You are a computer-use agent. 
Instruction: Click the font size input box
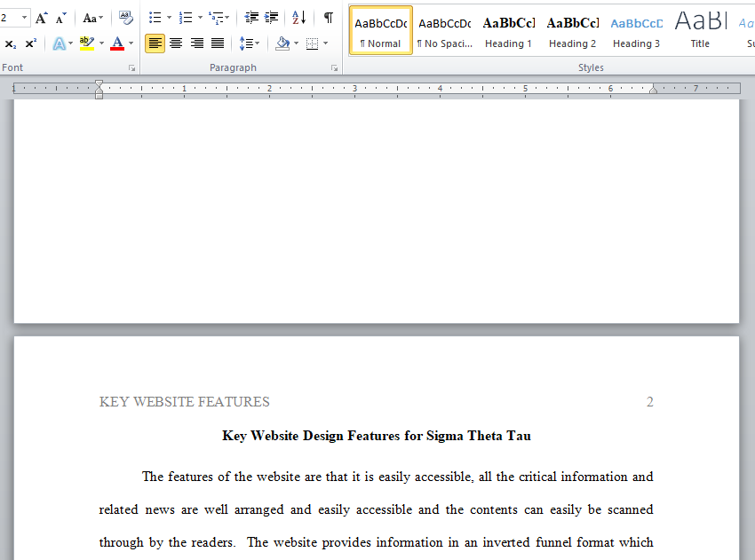10,19
